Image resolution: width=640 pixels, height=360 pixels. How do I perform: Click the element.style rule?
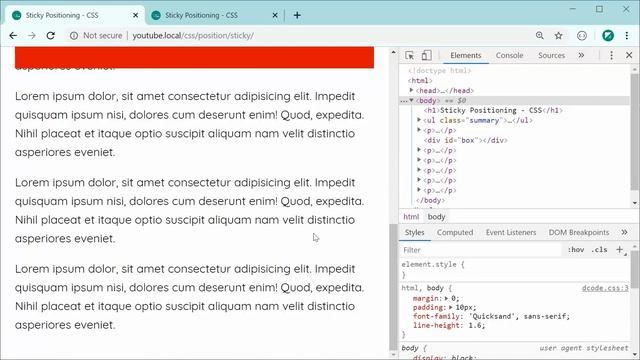click(433, 264)
